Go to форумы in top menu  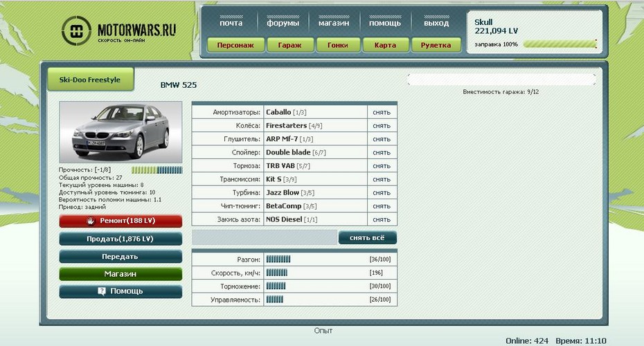[x=283, y=23]
